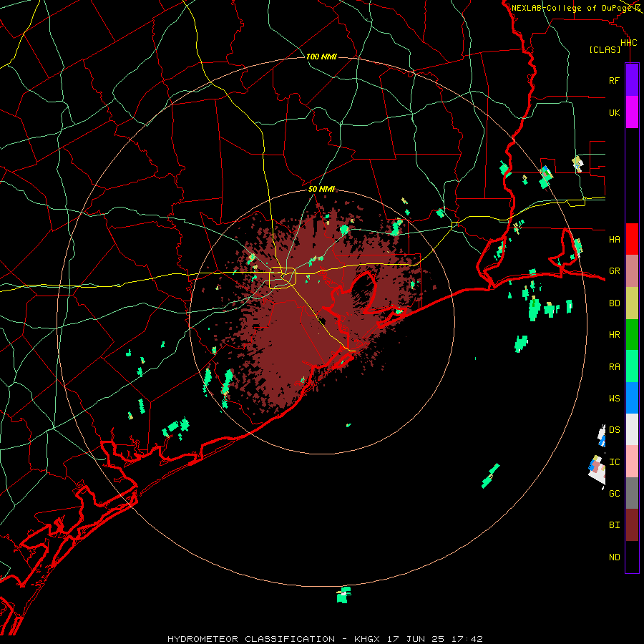Click the 'BI' legend label
644x644 pixels.
614,525
